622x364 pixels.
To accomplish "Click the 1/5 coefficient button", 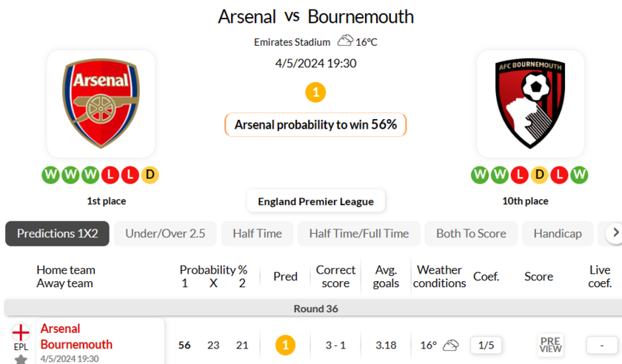I will [486, 345].
